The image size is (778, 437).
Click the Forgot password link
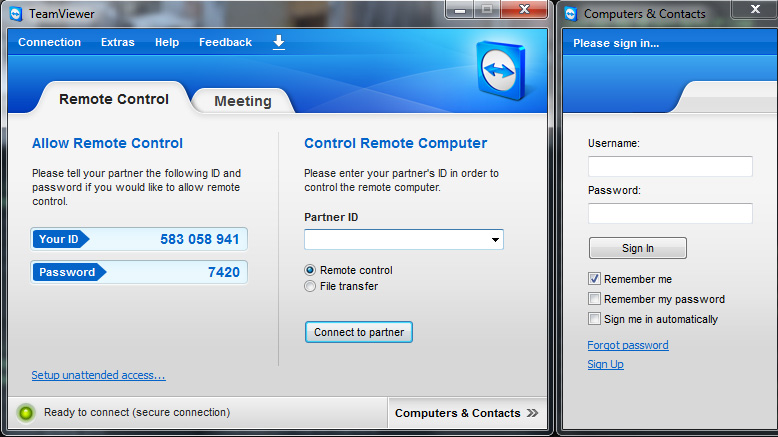click(x=628, y=345)
